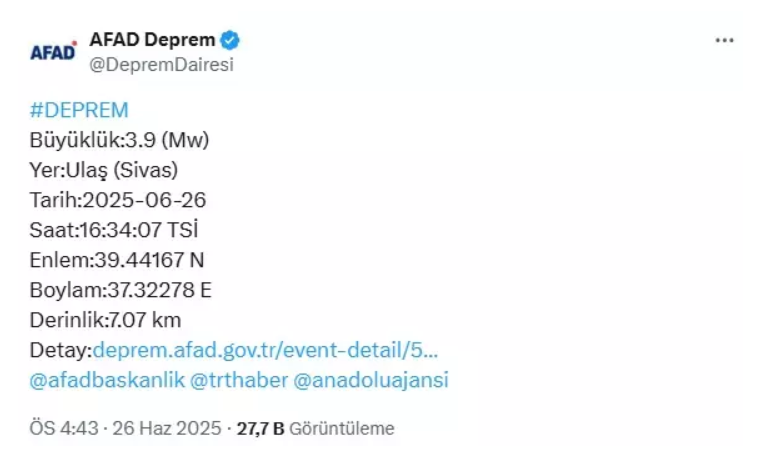Click the ÖS 4:43 post timestamp

(x=62, y=429)
